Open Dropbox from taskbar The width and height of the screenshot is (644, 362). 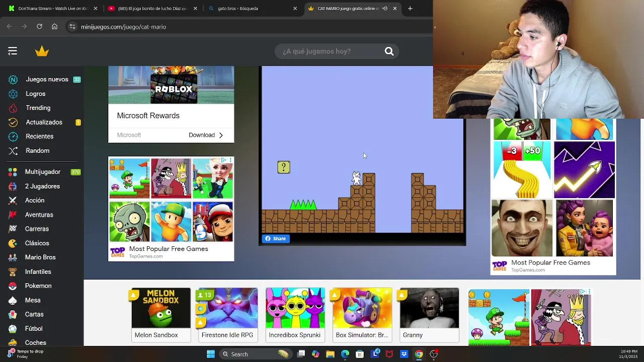tap(404, 354)
